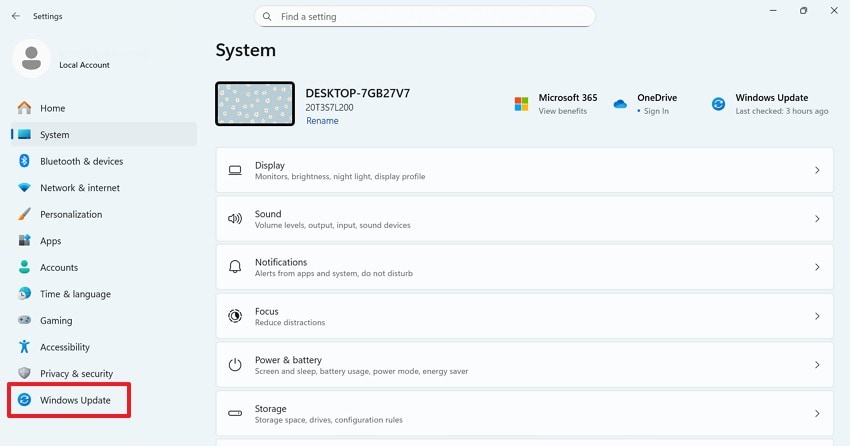Click the System page heading
This screenshot has height=446, width=850.
[246, 50]
